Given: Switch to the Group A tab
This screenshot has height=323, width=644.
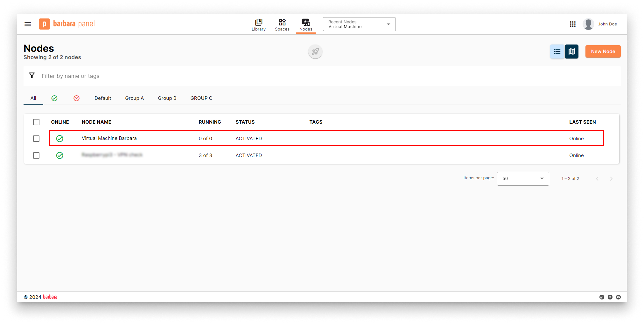Looking at the screenshot, I should (134, 98).
